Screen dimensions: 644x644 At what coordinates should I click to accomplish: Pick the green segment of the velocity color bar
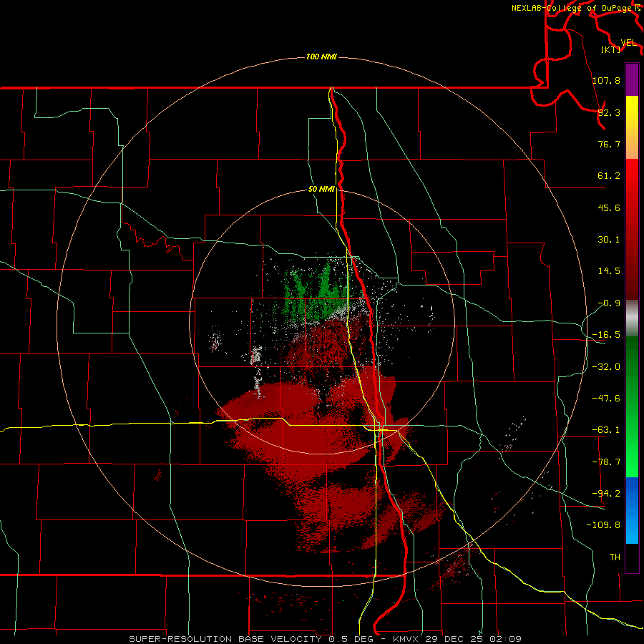[x=632, y=406]
